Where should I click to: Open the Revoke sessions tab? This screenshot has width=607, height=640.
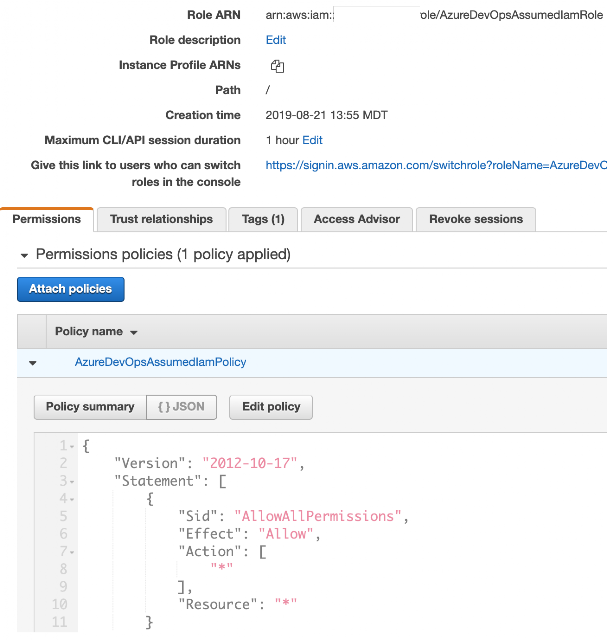tap(476, 219)
